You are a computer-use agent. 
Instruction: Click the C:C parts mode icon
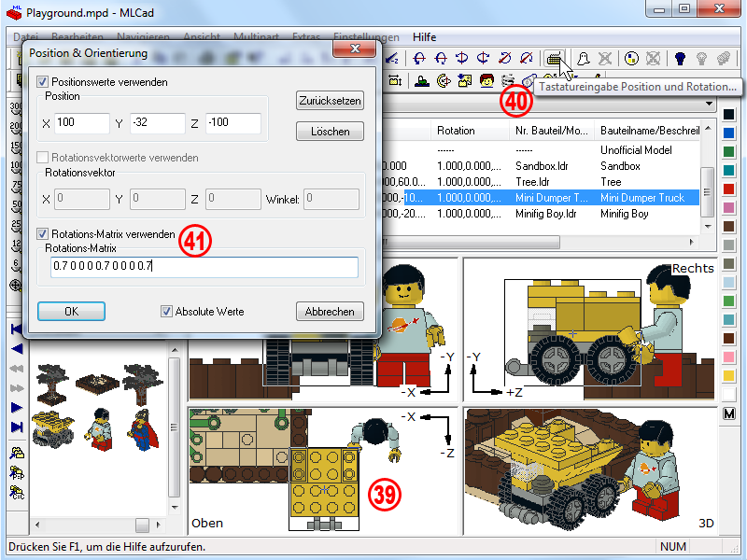click(17, 493)
